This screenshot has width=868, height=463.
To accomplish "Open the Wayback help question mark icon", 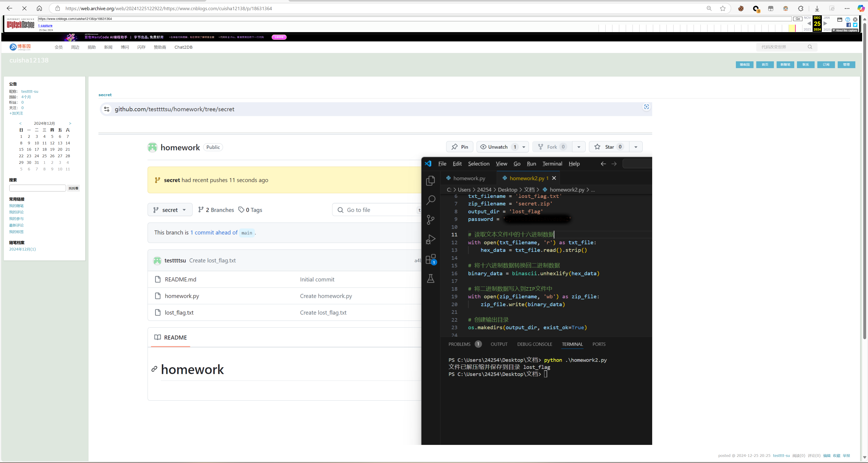I will (x=847, y=19).
